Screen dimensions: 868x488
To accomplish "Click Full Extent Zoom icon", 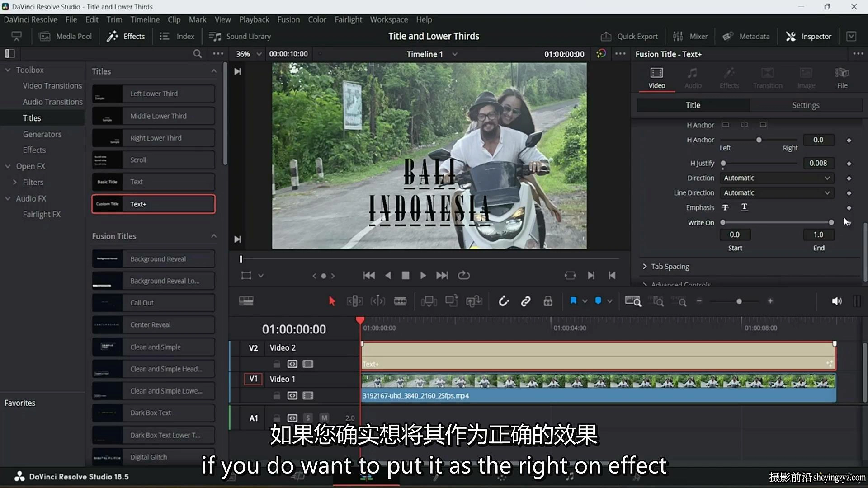I will click(633, 301).
